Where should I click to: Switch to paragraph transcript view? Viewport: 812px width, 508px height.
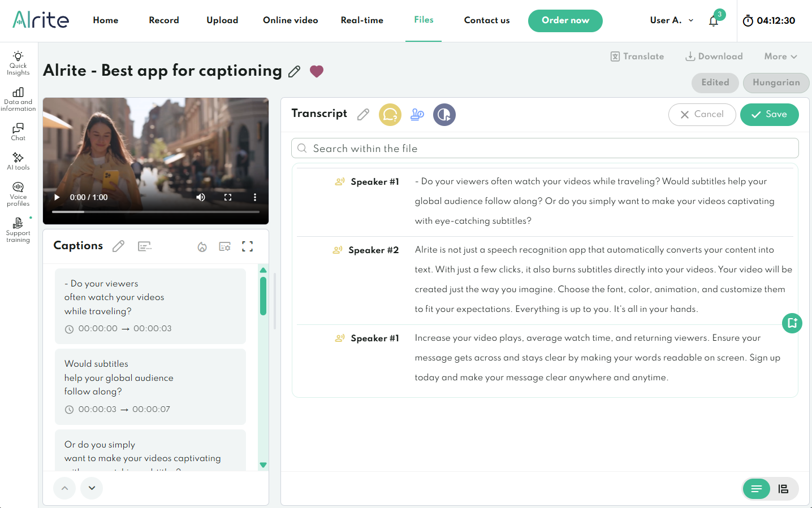pyautogui.click(x=757, y=489)
